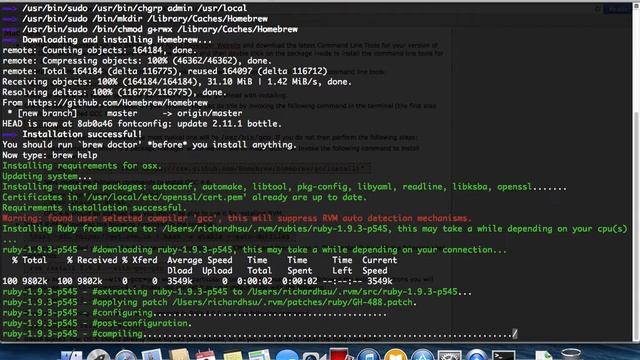Launch System Preferences gear icon in Dock

tap(449, 355)
